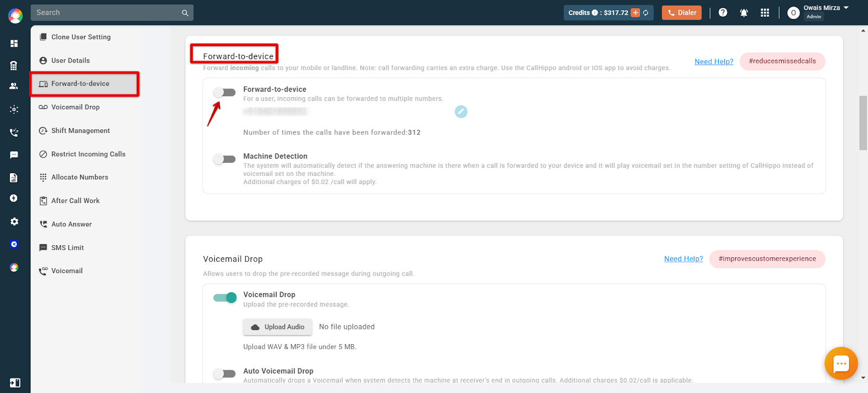
Task: Click the integrations hub icon in left rail
Action: pyautogui.click(x=14, y=109)
